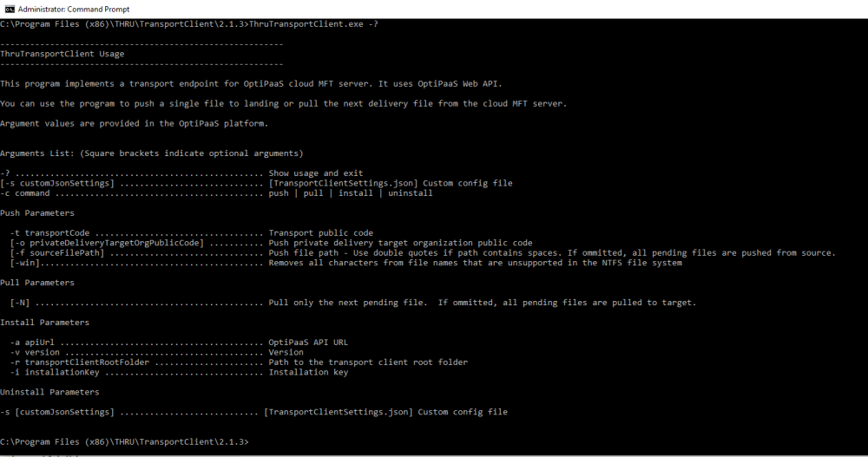The height and width of the screenshot is (457, 868).
Task: Click the 'Pull Parameters' section heading
Action: point(37,283)
